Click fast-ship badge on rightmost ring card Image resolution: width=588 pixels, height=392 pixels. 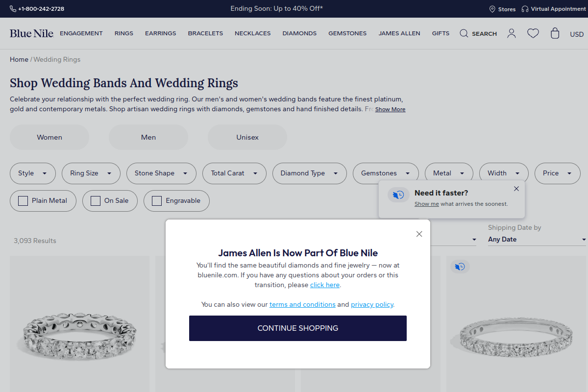tap(460, 267)
